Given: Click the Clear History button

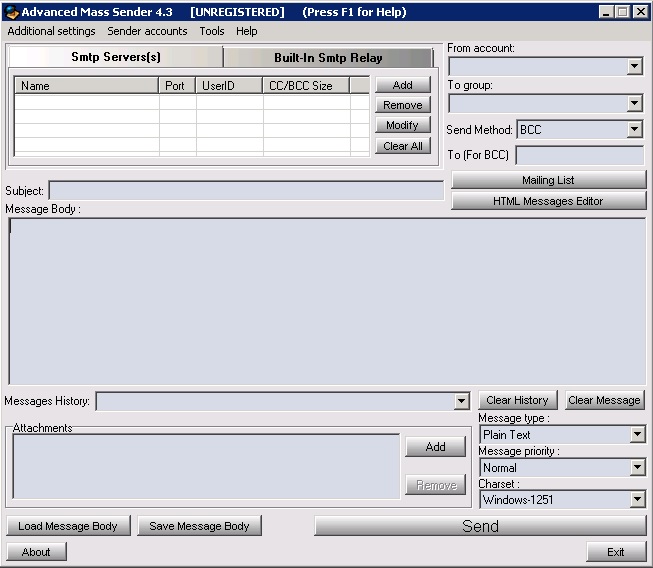Looking at the screenshot, I should (518, 400).
